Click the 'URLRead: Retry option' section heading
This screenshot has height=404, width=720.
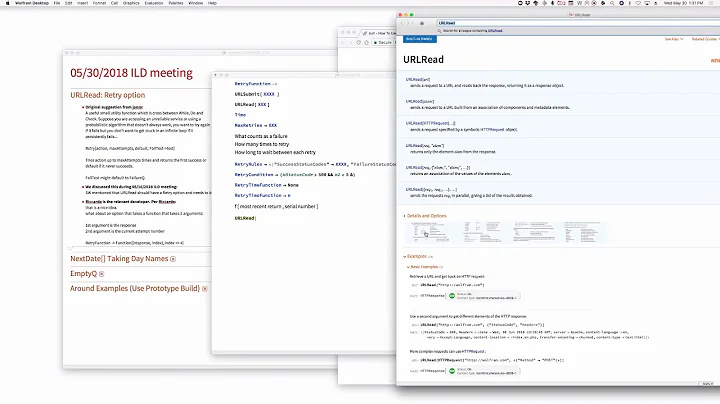pyautogui.click(x=107, y=95)
